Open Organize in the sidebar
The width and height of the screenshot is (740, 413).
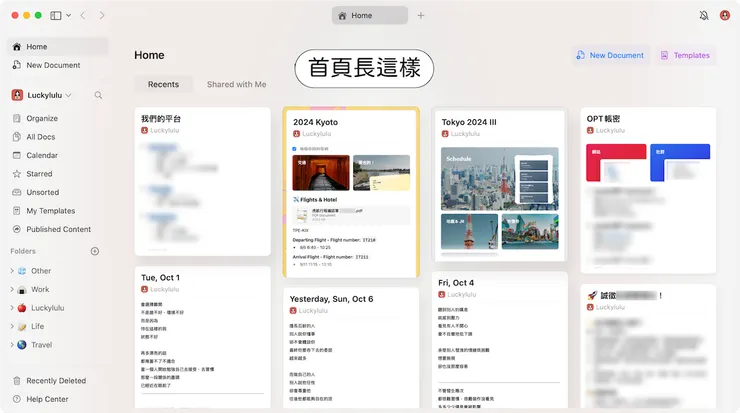[58, 118]
